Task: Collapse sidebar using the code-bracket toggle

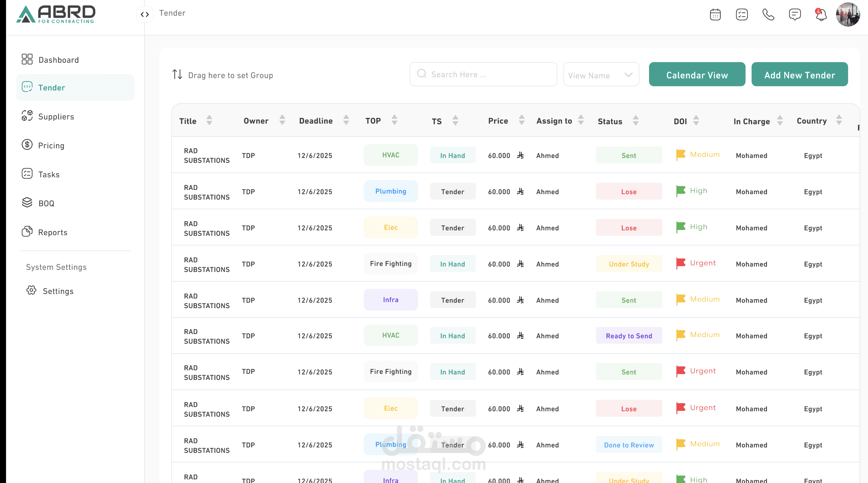Action: coord(145,14)
